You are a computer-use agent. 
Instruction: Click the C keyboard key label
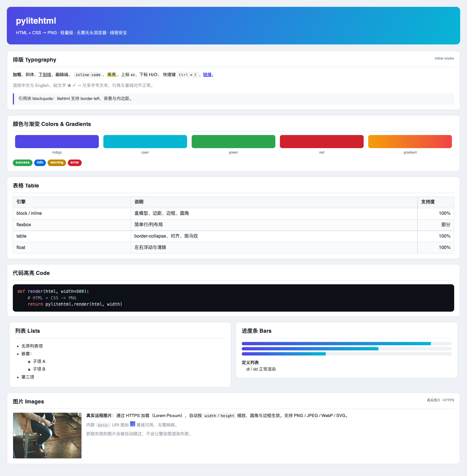point(196,75)
